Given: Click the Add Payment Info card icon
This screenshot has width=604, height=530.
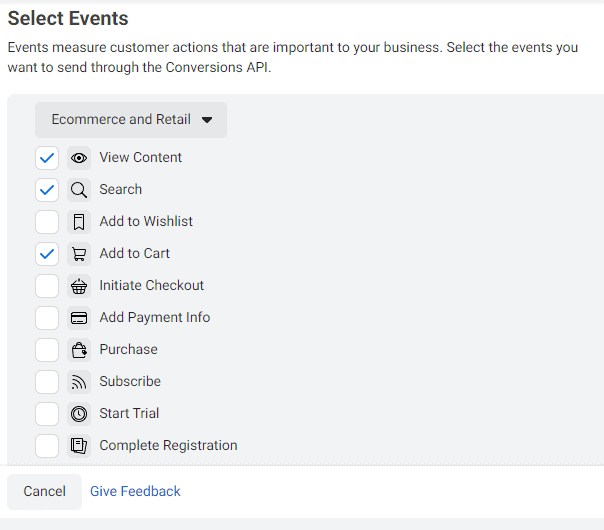Looking at the screenshot, I should pos(79,318).
